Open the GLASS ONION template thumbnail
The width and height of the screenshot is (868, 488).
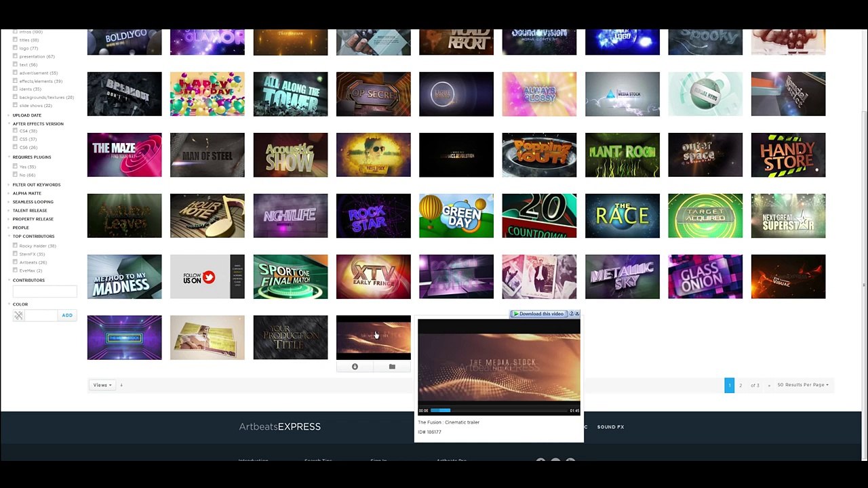tap(705, 277)
